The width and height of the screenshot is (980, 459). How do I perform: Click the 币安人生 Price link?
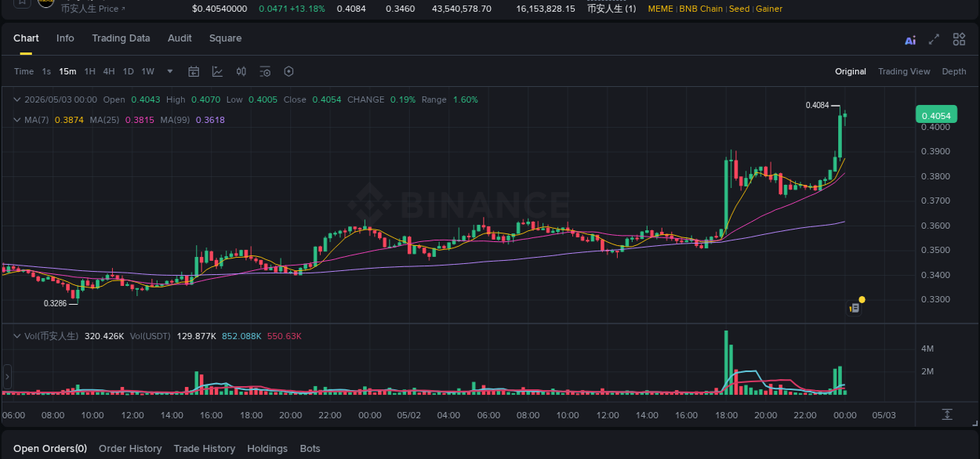pyautogui.click(x=93, y=9)
